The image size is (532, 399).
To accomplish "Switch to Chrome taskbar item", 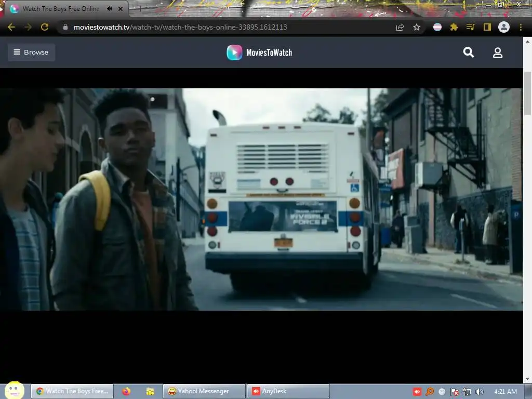I will click(72, 391).
